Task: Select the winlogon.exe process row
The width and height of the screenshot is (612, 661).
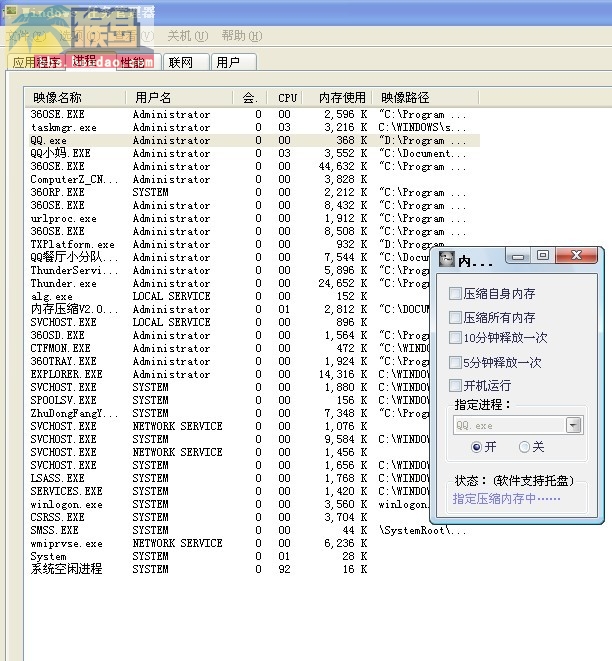Action: (x=228, y=504)
